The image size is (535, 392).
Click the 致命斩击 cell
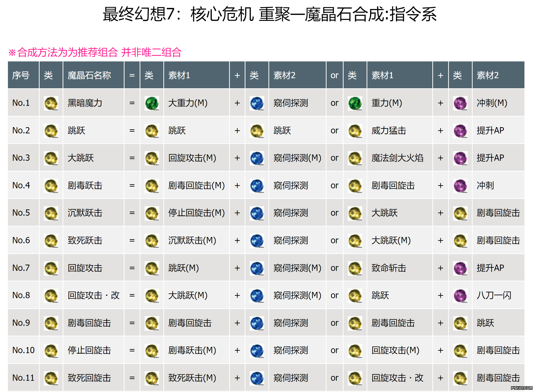[x=400, y=267]
